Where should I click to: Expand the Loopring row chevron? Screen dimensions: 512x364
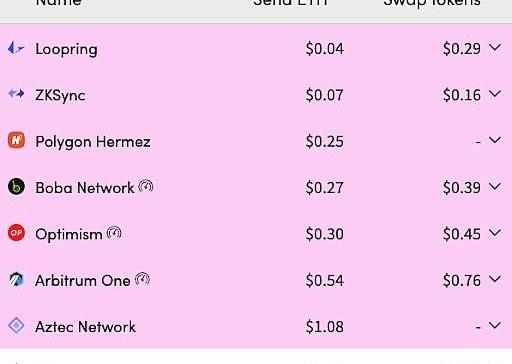click(495, 48)
